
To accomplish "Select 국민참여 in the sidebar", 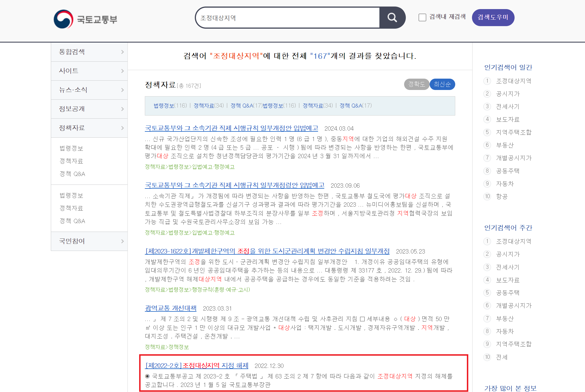I will pyautogui.click(x=72, y=241).
